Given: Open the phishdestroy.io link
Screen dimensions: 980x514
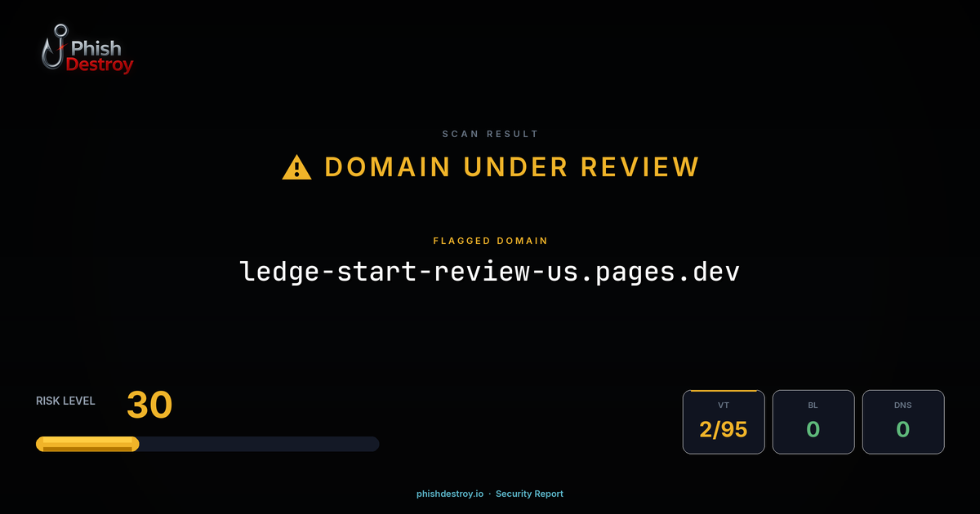Looking at the screenshot, I should (x=449, y=494).
